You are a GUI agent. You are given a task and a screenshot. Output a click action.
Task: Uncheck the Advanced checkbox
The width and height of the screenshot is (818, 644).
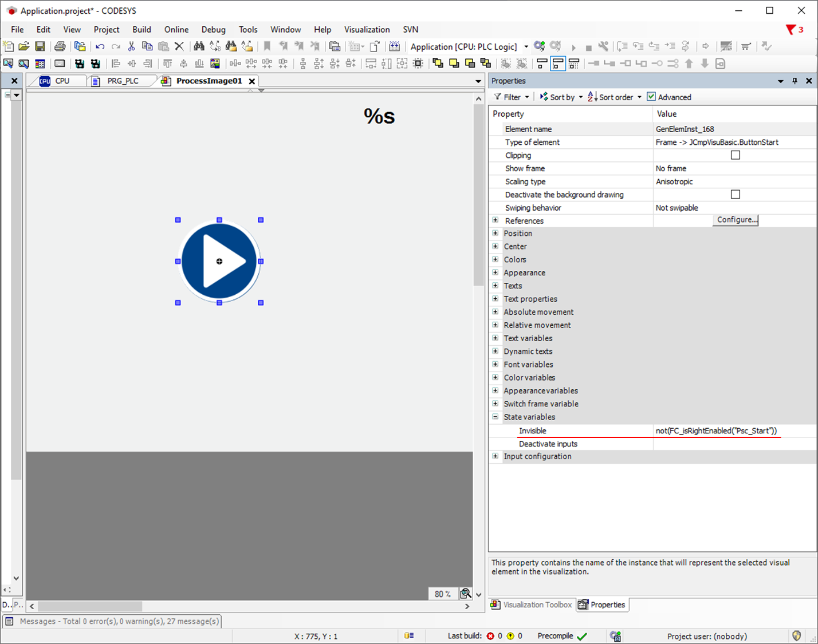pos(651,97)
